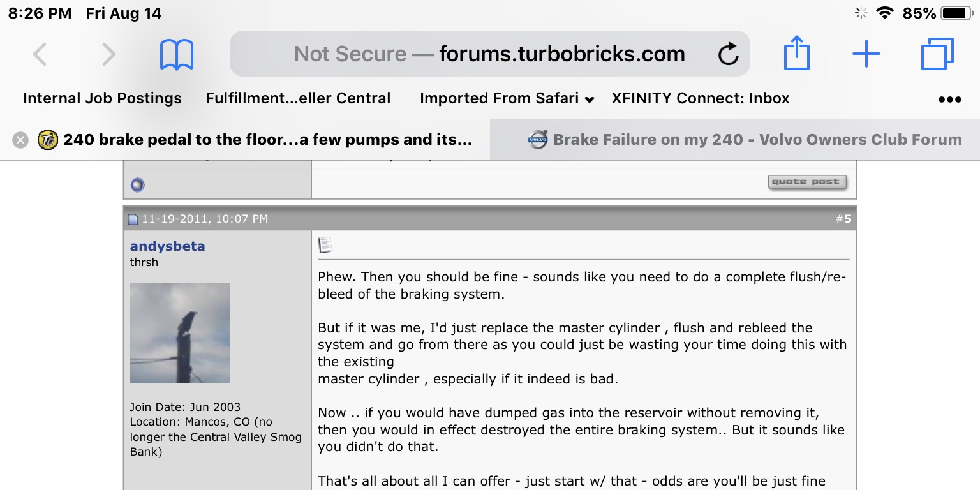The width and height of the screenshot is (980, 490).
Task: Tap the forums.turbobricks.com address field
Action: click(x=490, y=54)
